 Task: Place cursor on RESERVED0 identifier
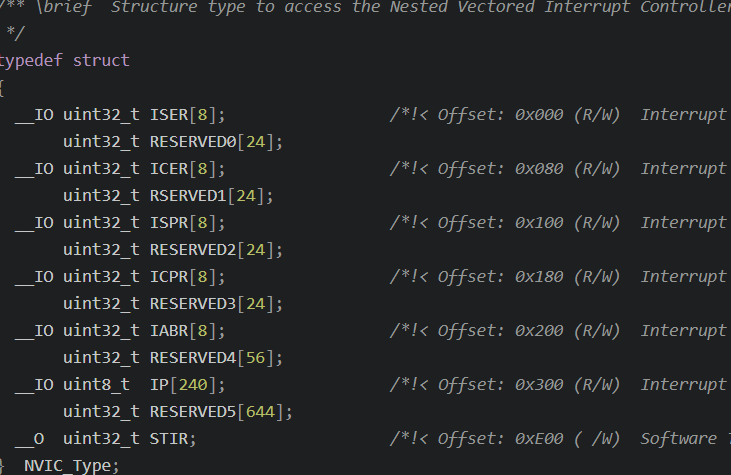[193, 142]
